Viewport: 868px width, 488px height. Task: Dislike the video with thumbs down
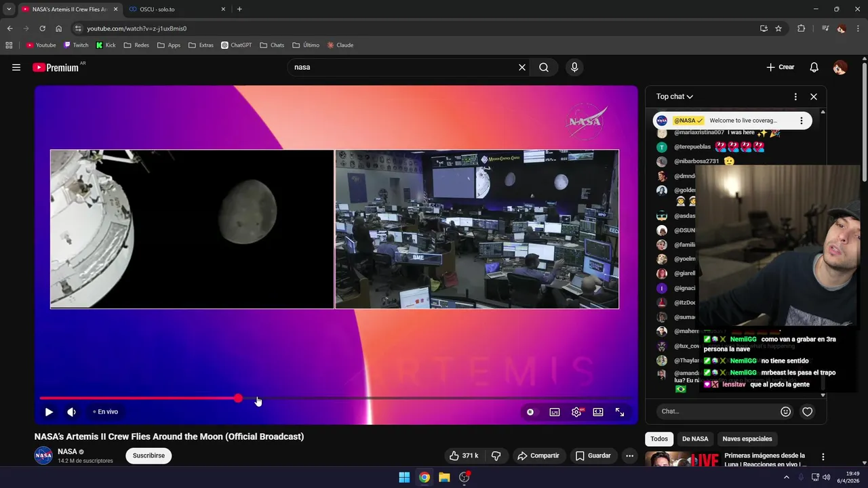tap(496, 455)
